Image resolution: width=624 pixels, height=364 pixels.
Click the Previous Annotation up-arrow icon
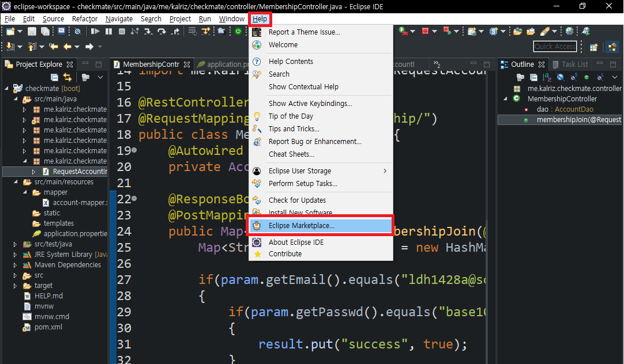point(32,47)
